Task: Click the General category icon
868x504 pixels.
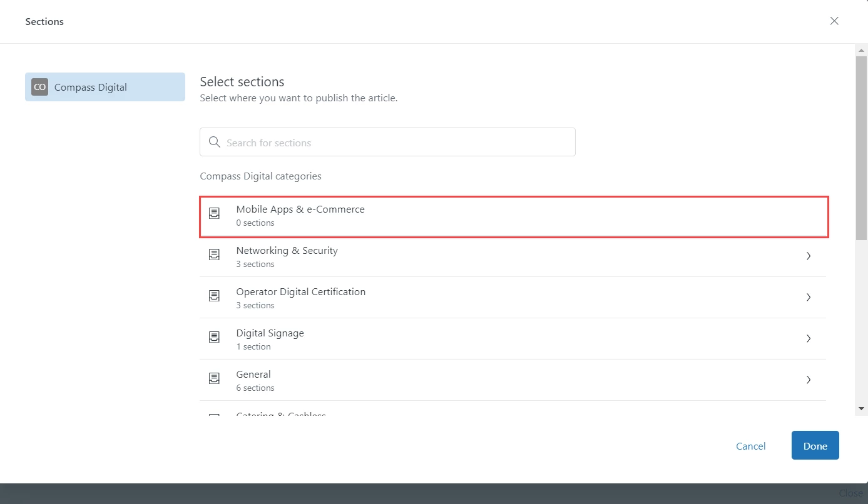Action: (214, 379)
